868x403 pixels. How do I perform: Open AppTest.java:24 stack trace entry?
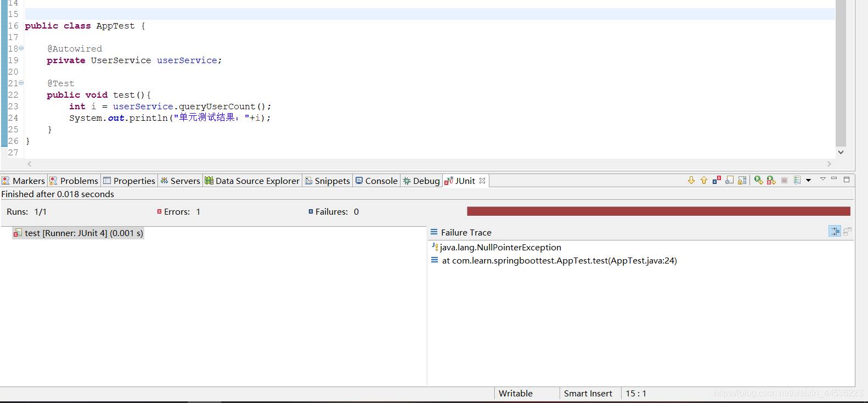(560, 260)
